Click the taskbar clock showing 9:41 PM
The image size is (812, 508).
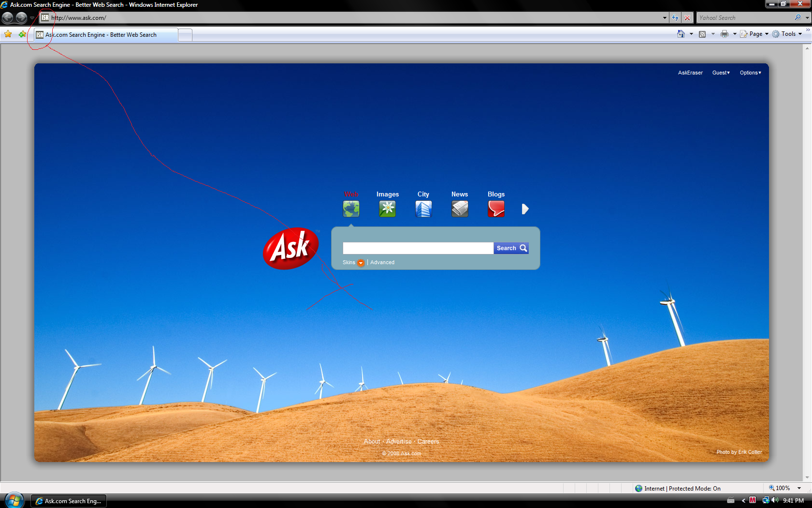click(x=793, y=501)
